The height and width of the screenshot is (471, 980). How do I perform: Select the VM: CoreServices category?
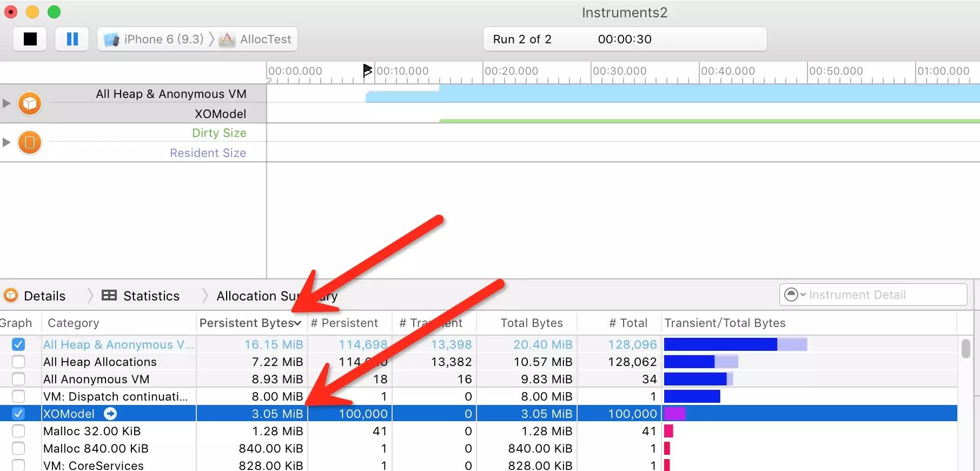click(94, 465)
